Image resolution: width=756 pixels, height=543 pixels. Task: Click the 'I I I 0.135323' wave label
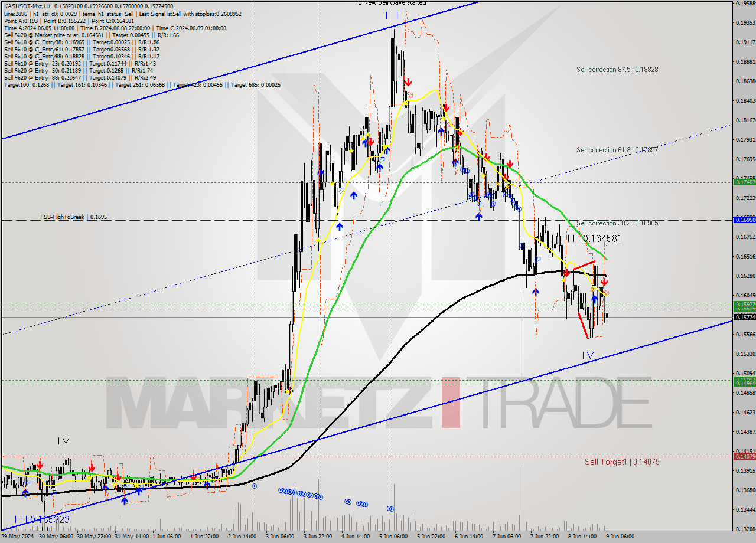click(42, 519)
